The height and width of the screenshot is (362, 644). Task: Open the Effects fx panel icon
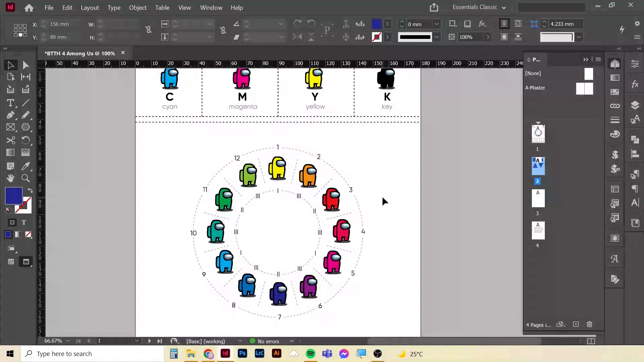[x=635, y=84]
